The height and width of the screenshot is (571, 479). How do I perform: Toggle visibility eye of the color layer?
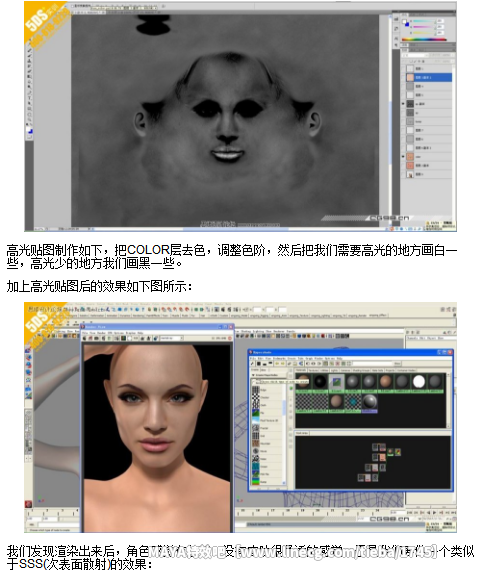pos(403,157)
